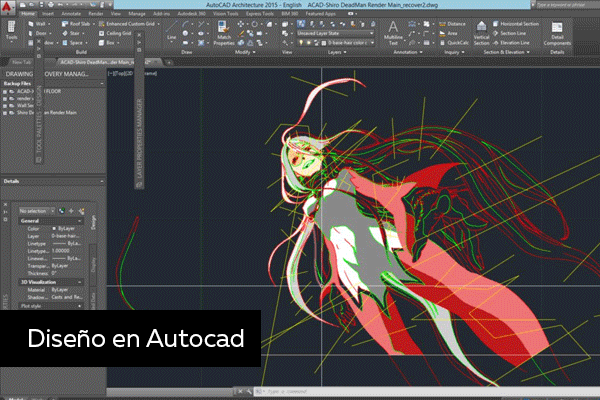
Task: Choose the Move tool in Modify panel
Action: coord(241,24)
